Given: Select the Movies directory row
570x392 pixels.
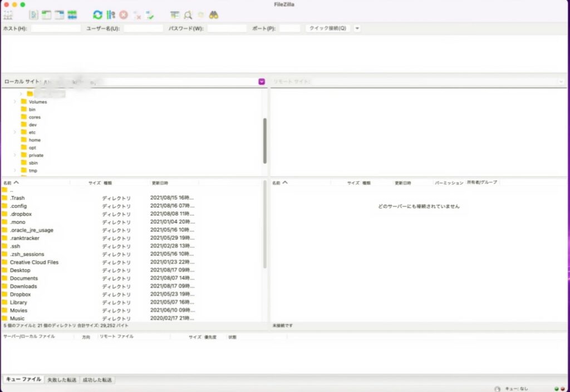Looking at the screenshot, I should click(x=132, y=310).
